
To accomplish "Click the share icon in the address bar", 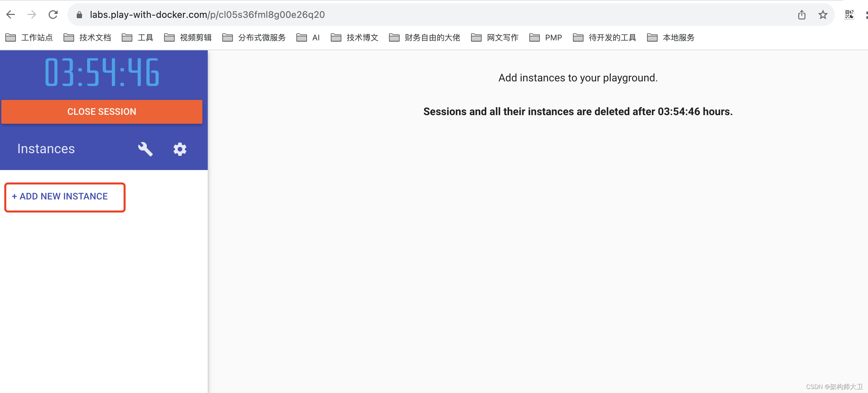I will point(802,14).
